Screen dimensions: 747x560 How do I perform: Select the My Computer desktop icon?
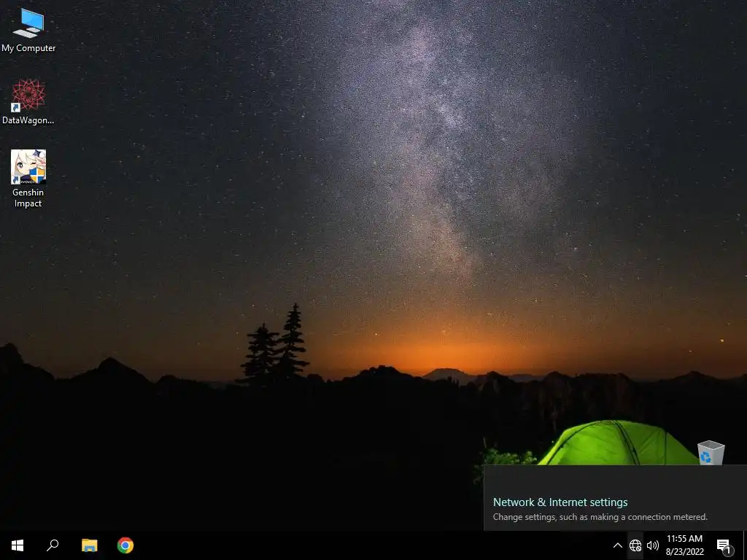pyautogui.click(x=28, y=30)
